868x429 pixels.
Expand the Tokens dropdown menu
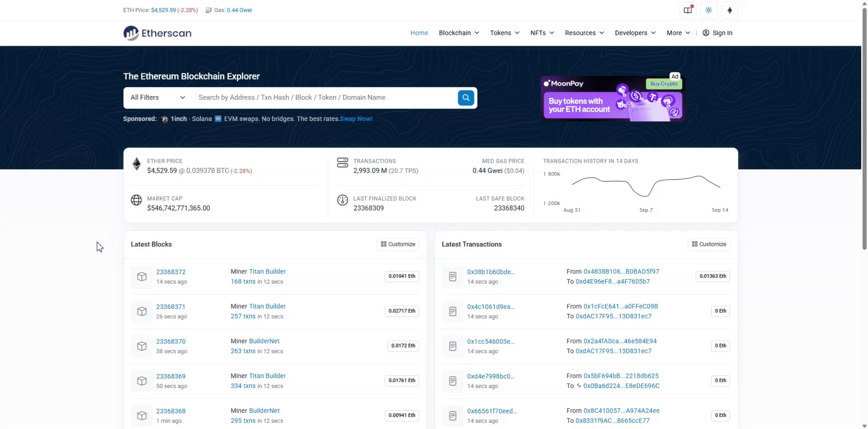coord(504,33)
